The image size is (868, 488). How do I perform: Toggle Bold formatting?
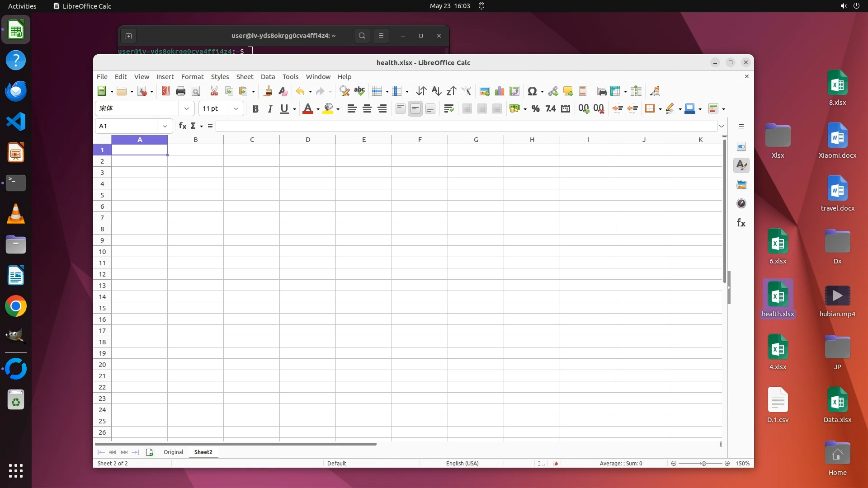click(x=255, y=108)
